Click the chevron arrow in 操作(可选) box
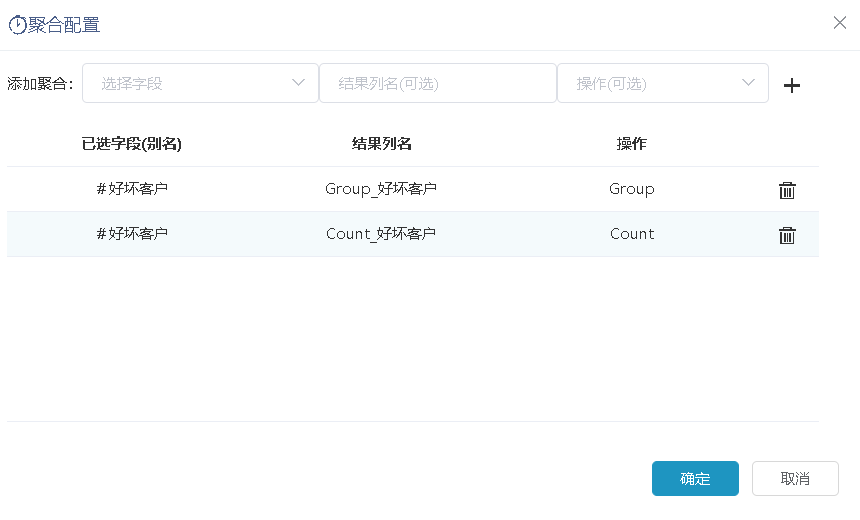Image resolution: width=860 pixels, height=520 pixels. 748,82
